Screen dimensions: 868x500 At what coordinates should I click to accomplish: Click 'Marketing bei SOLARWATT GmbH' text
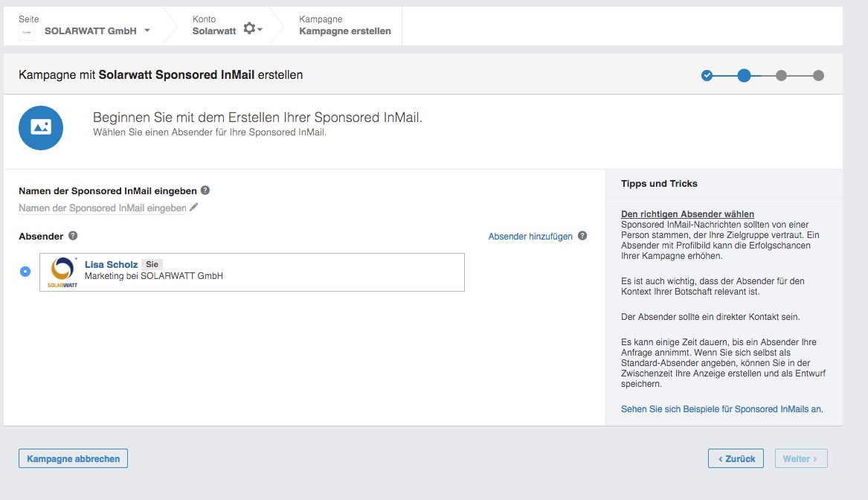pyautogui.click(x=154, y=276)
